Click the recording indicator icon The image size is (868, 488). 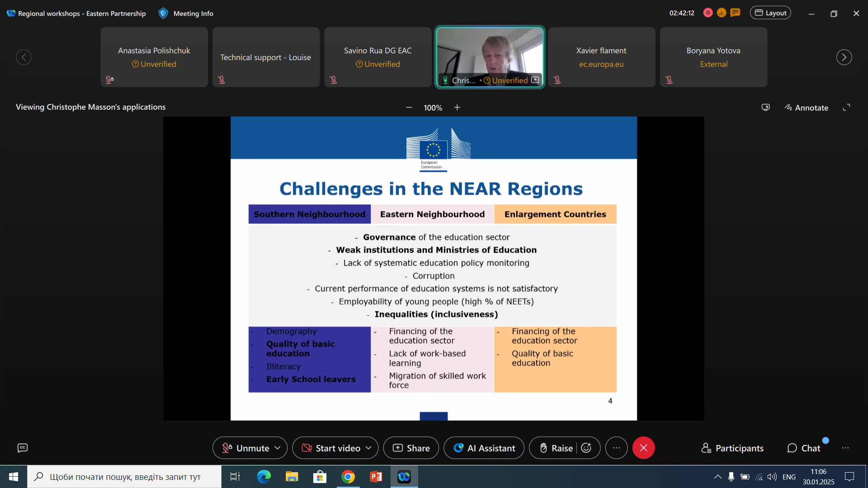[x=708, y=13]
